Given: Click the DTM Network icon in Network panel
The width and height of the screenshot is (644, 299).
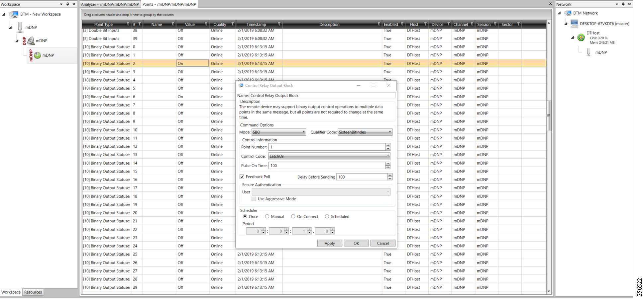Looking at the screenshot, I should [568, 13].
